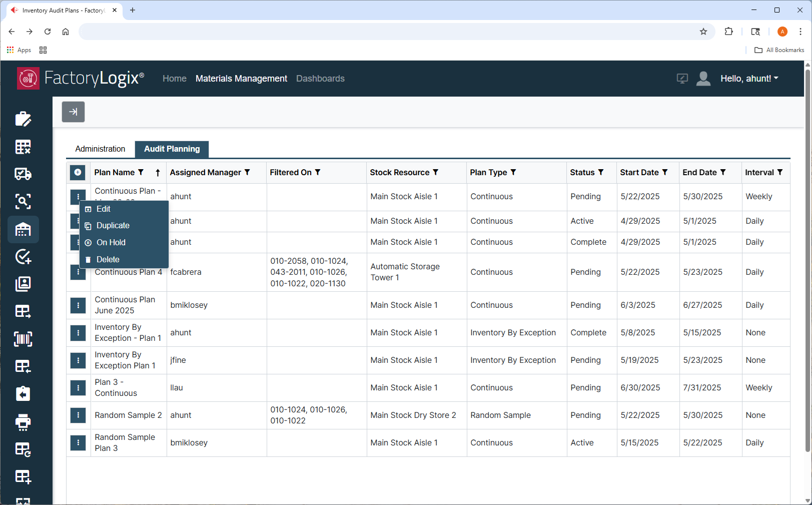
Task: Open the Interval column filter
Action: click(x=780, y=172)
